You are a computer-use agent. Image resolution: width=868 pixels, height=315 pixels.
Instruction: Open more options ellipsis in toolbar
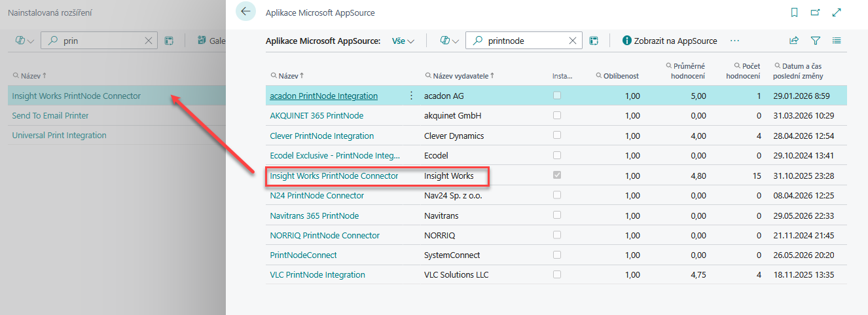coord(734,41)
